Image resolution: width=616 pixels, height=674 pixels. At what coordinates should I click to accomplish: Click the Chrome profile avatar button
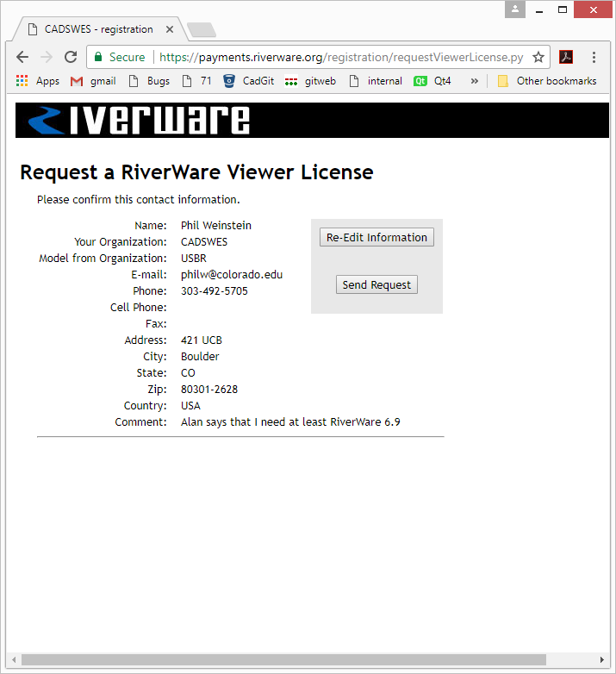515,9
